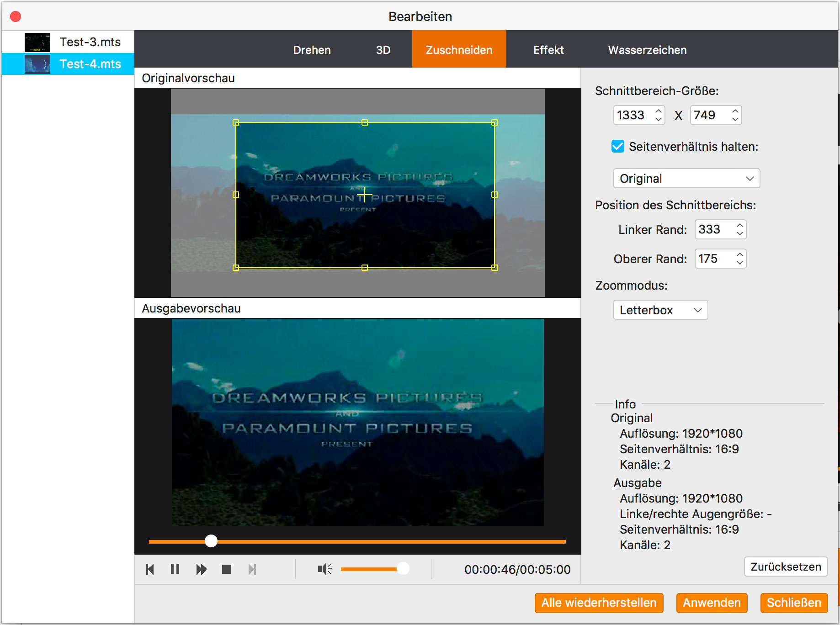Select the Zuschneiden tab
The width and height of the screenshot is (840, 625).
(459, 49)
